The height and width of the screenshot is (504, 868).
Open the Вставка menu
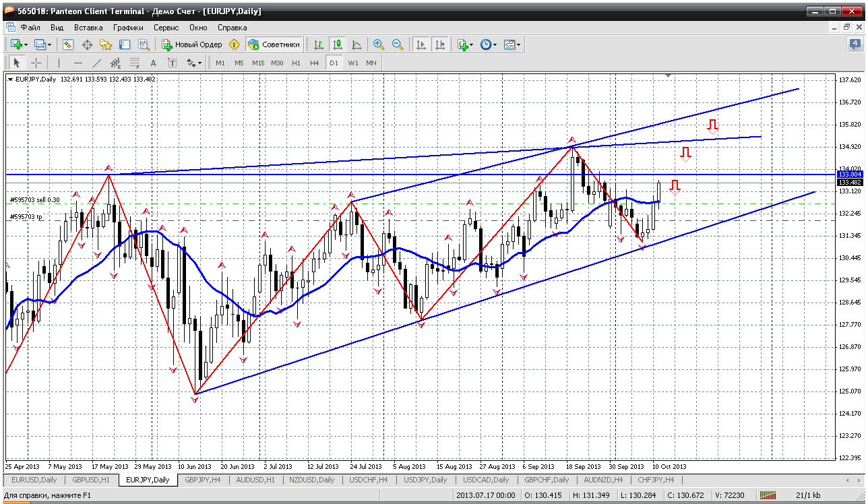tap(88, 28)
